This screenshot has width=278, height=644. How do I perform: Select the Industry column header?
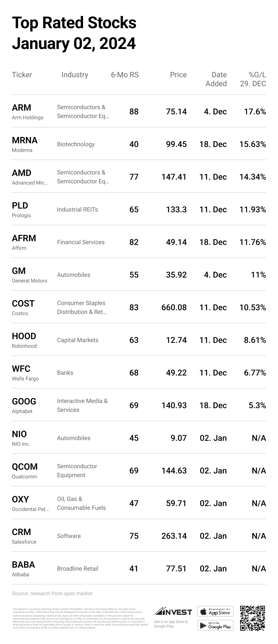75,75
